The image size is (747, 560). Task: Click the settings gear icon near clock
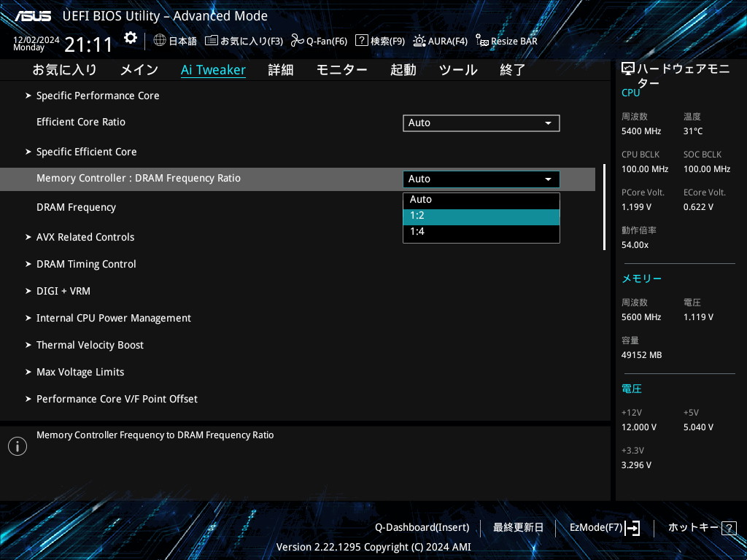coord(131,39)
